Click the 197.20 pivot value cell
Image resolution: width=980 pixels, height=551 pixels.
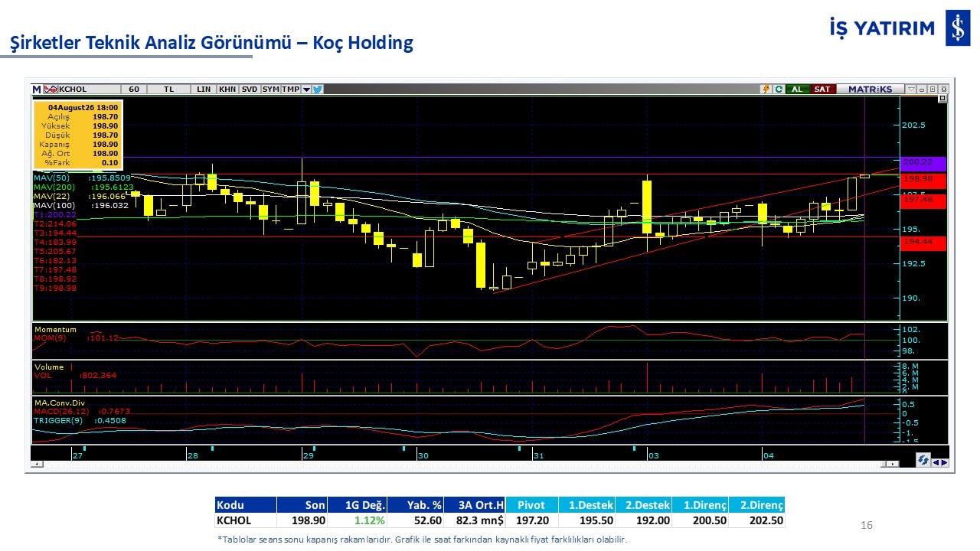pyautogui.click(x=531, y=520)
